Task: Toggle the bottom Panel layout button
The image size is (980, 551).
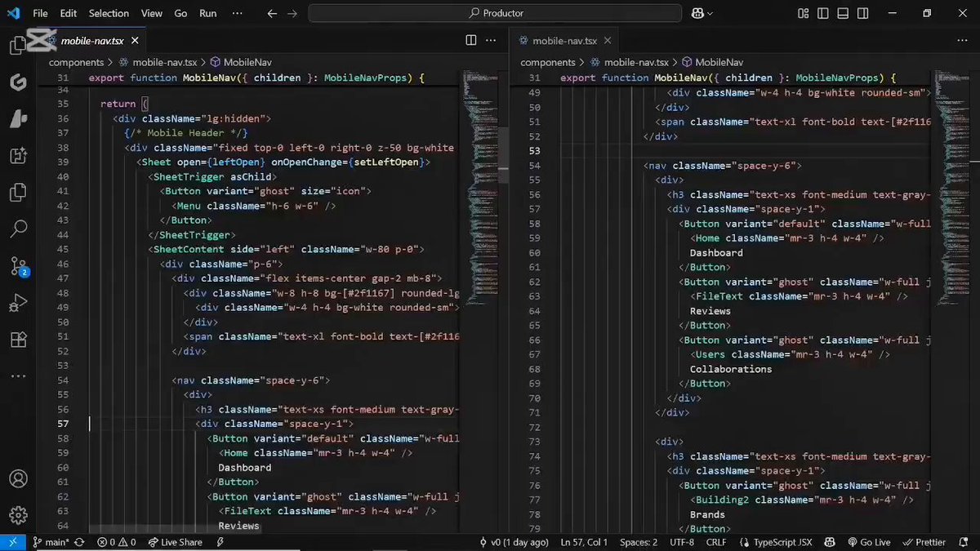Action: coord(844,13)
